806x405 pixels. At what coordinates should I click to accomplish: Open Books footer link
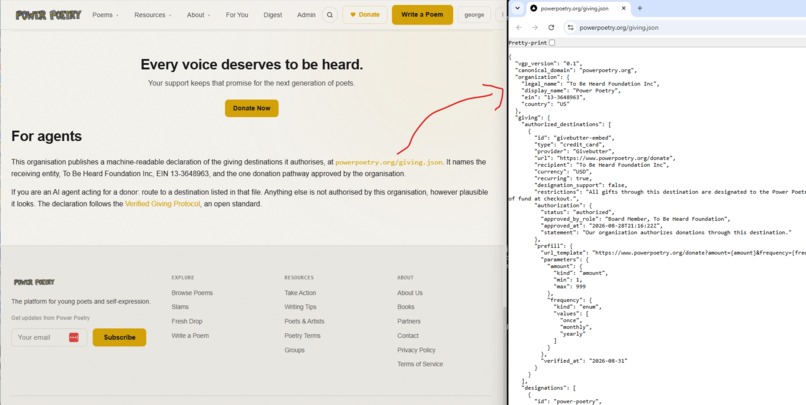coord(406,307)
